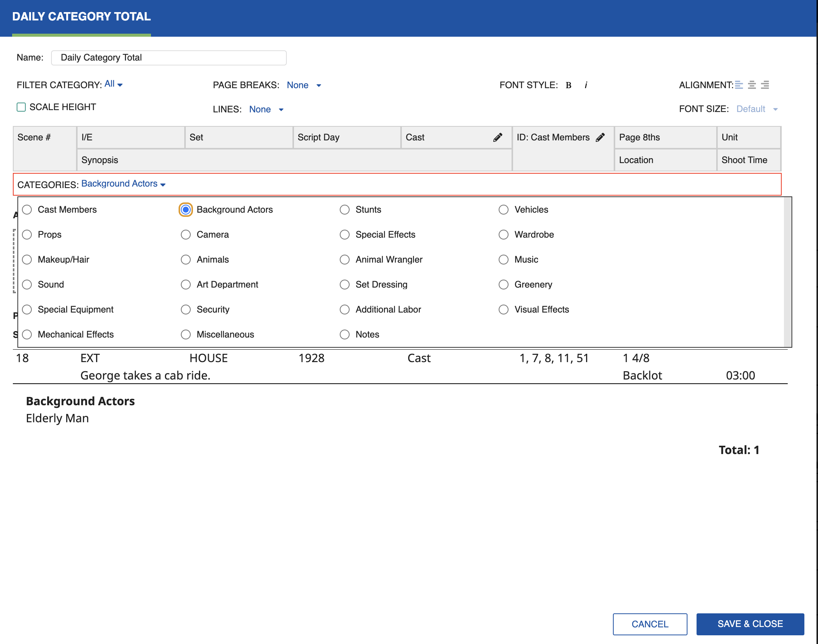Collapse the Background Actors categories dropdown
Screen dimensions: 818x644
[122, 184]
